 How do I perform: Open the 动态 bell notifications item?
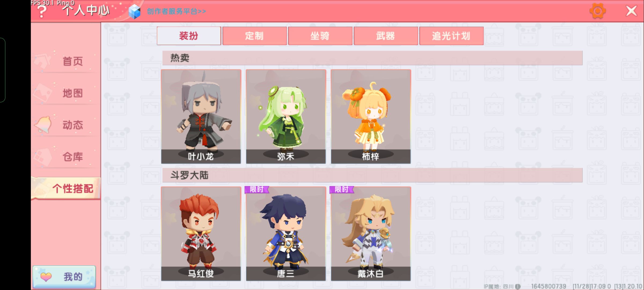pyautogui.click(x=66, y=125)
